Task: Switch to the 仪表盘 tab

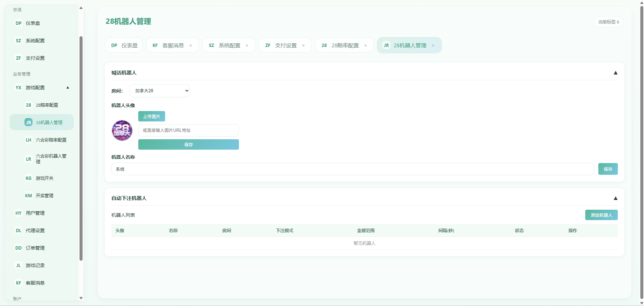Action: pyautogui.click(x=124, y=45)
